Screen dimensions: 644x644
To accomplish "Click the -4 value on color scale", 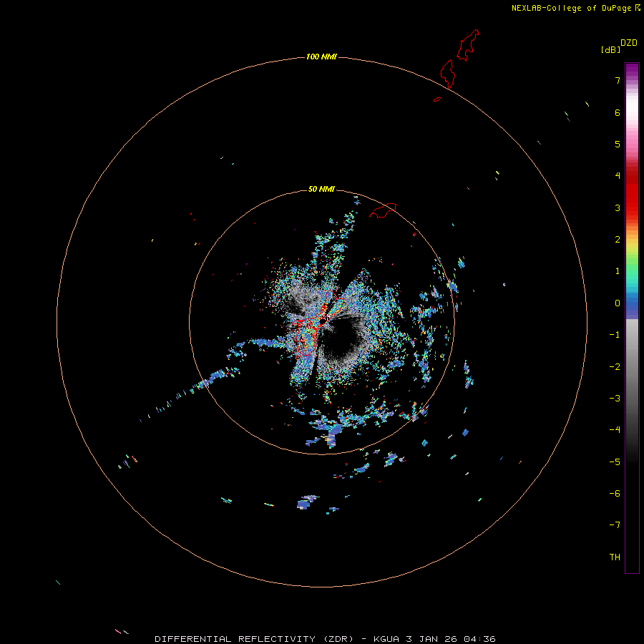I will click(x=615, y=430).
